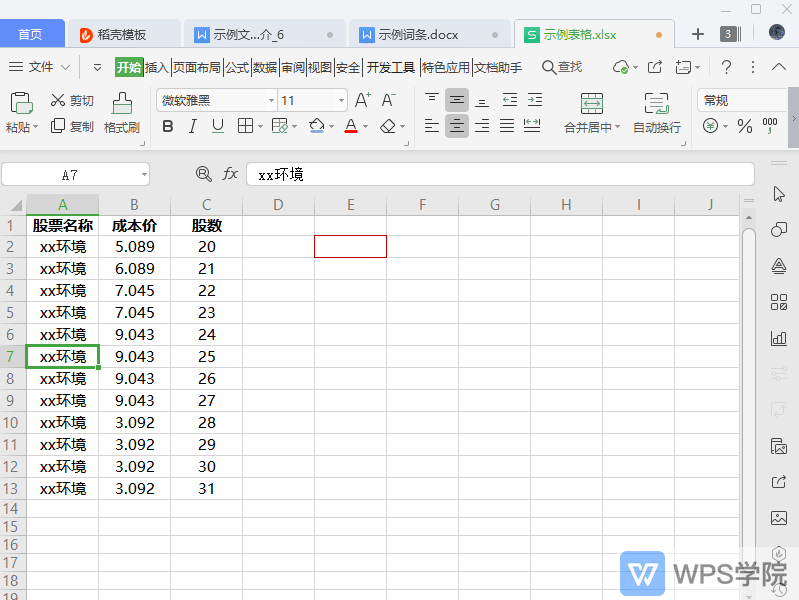Click the percent style icon
The width and height of the screenshot is (799, 600).
pyautogui.click(x=744, y=126)
